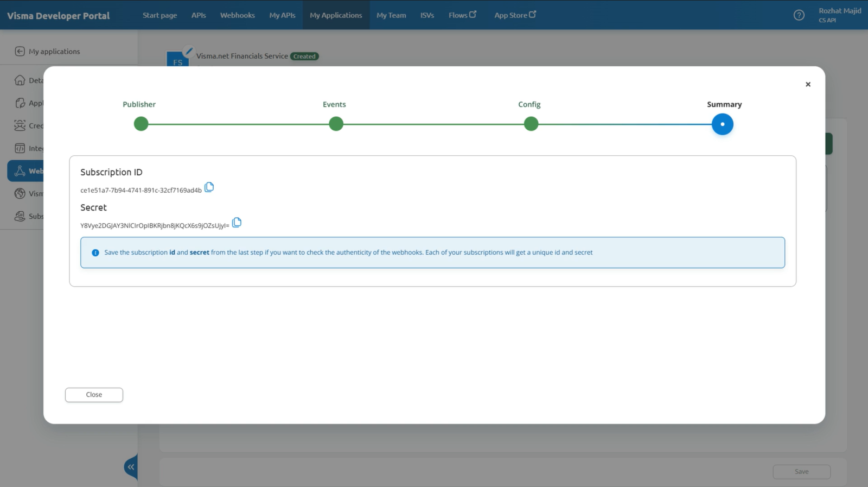Image resolution: width=868 pixels, height=487 pixels.
Task: Select the Summary step circle
Action: (x=722, y=124)
